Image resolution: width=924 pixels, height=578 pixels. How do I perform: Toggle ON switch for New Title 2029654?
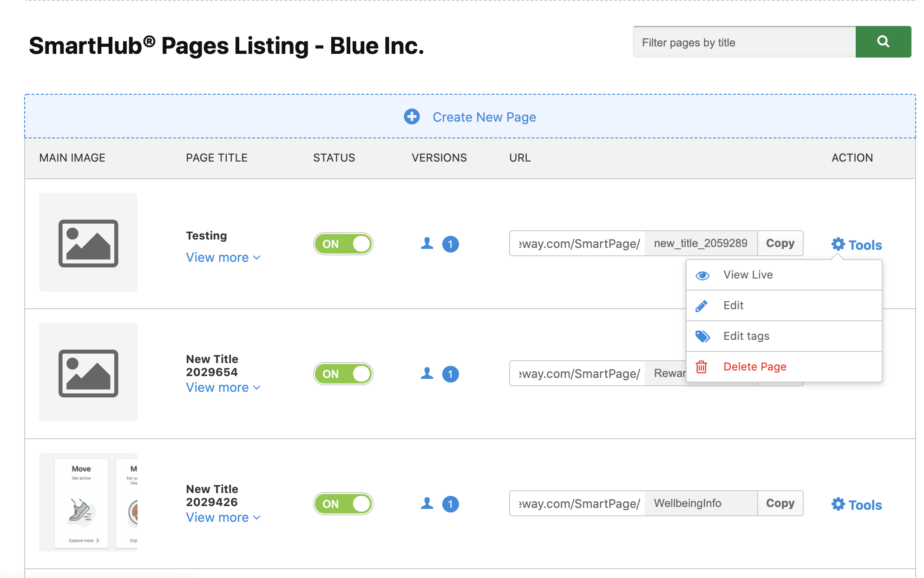(x=343, y=374)
